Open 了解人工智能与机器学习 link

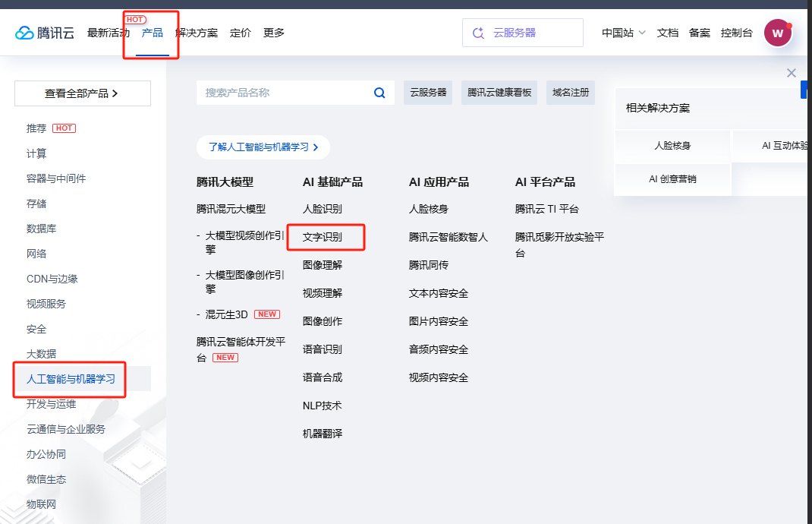point(263,147)
